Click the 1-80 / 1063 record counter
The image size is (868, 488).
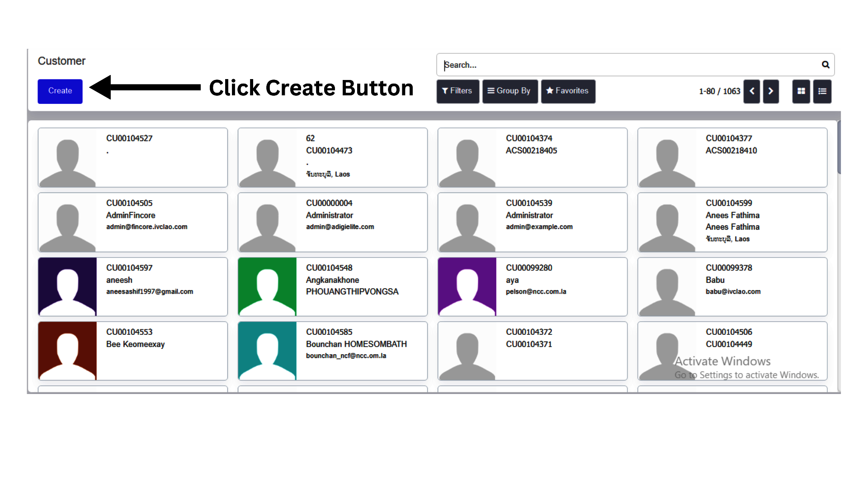(x=719, y=91)
